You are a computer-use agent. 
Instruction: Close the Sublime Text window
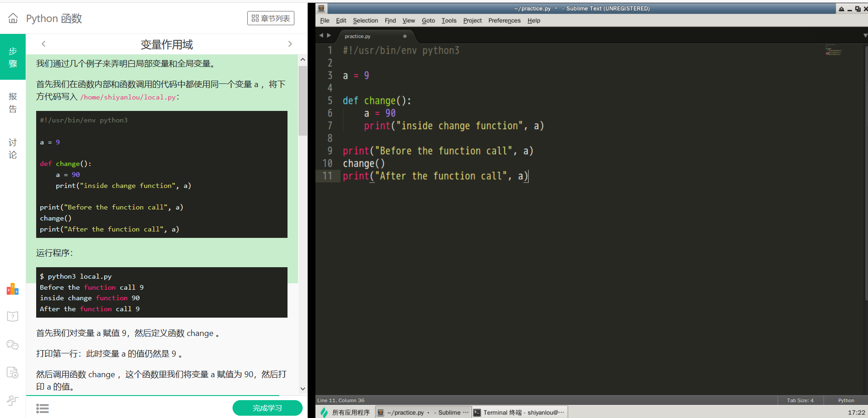pyautogui.click(x=865, y=9)
